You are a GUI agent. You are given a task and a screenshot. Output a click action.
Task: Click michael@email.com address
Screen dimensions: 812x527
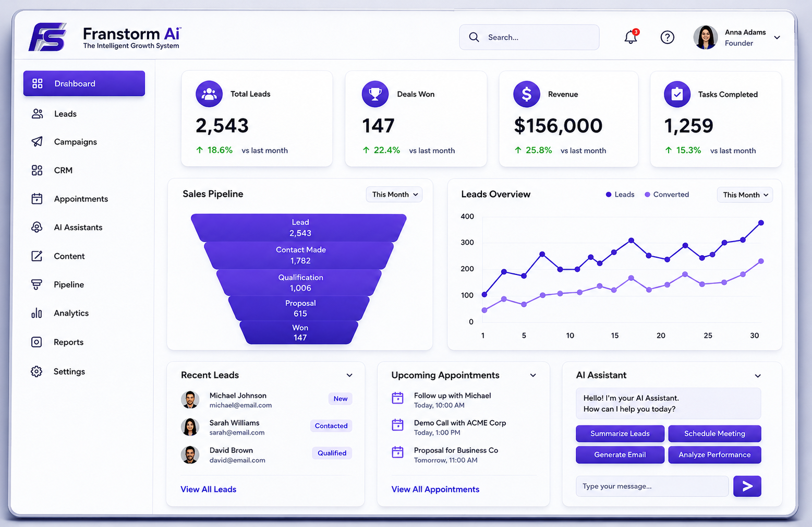coord(240,405)
